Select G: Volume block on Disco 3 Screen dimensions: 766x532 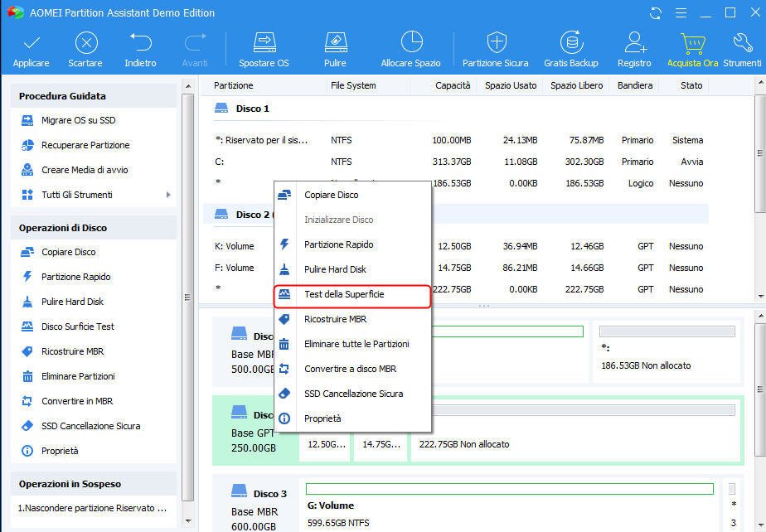(x=510, y=505)
